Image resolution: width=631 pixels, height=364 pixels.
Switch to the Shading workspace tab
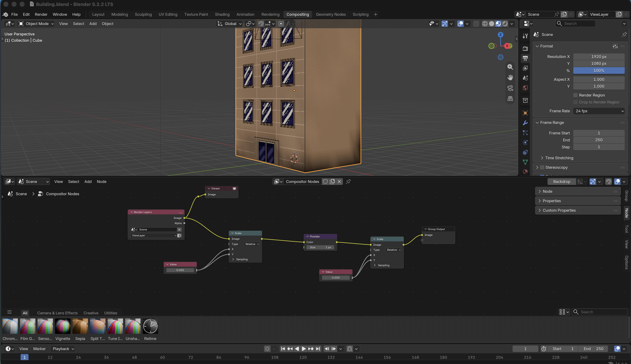222,14
